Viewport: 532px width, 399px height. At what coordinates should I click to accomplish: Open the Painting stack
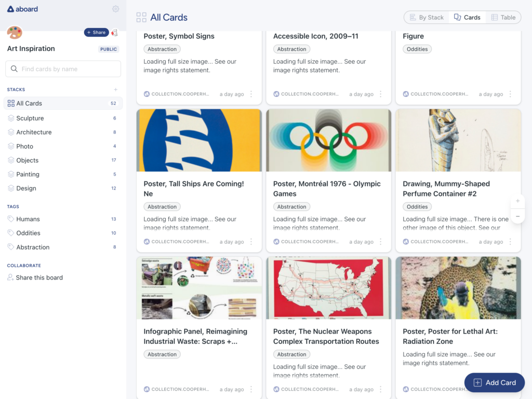63,174
